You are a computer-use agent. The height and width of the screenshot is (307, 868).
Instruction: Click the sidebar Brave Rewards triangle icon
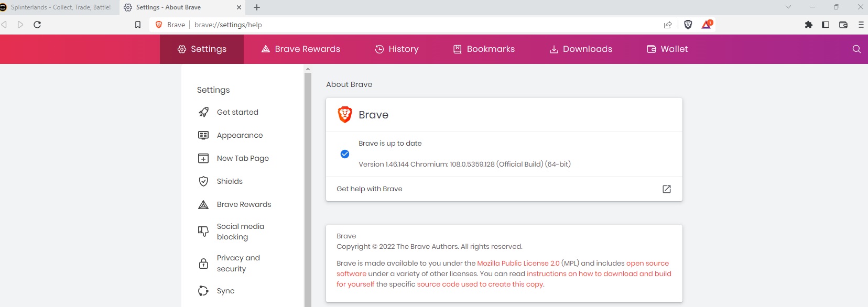[203, 204]
